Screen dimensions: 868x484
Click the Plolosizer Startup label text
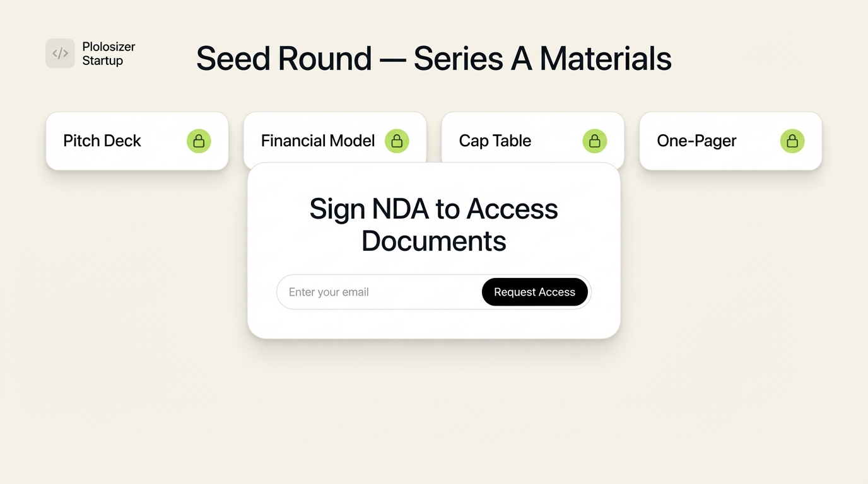108,53
